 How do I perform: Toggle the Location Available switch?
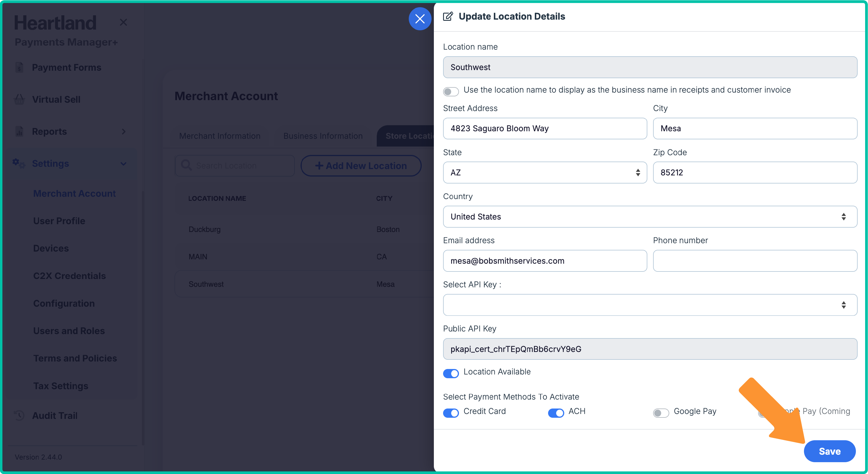coord(451,373)
